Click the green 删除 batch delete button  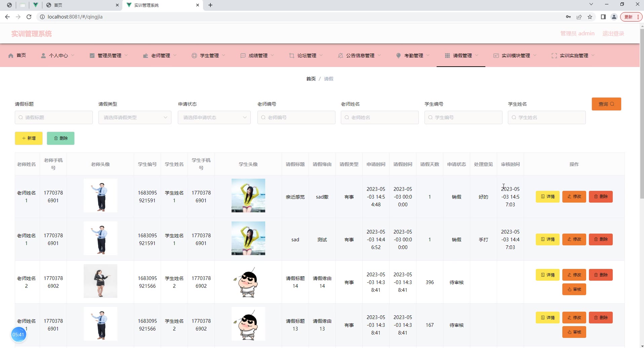coord(61,138)
